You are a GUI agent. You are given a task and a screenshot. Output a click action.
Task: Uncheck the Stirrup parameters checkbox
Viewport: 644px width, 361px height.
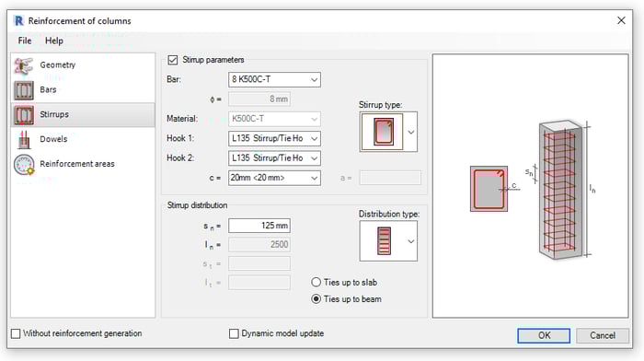(x=173, y=60)
